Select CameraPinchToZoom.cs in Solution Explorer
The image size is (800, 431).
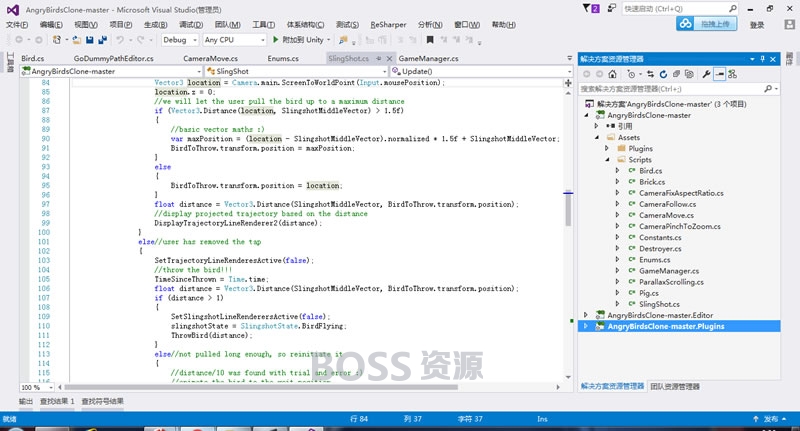click(x=680, y=226)
